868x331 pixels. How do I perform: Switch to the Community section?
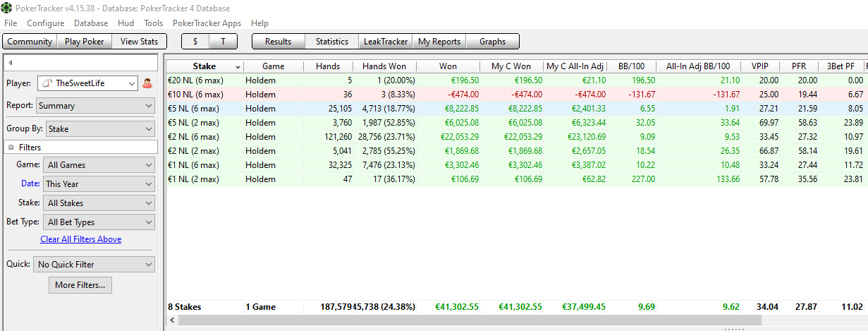click(x=30, y=42)
